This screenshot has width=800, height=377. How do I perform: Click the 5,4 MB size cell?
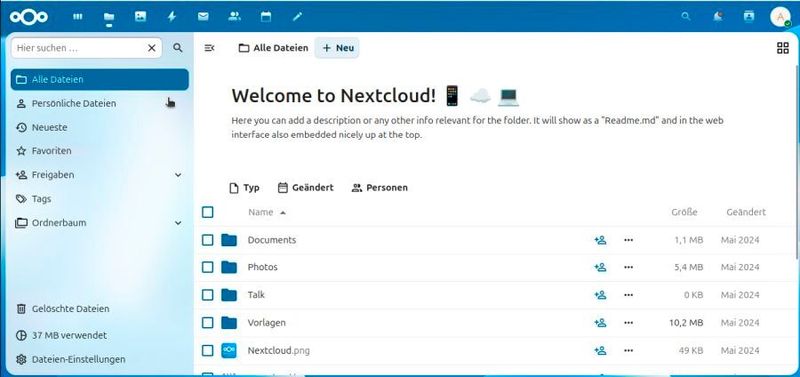click(689, 267)
